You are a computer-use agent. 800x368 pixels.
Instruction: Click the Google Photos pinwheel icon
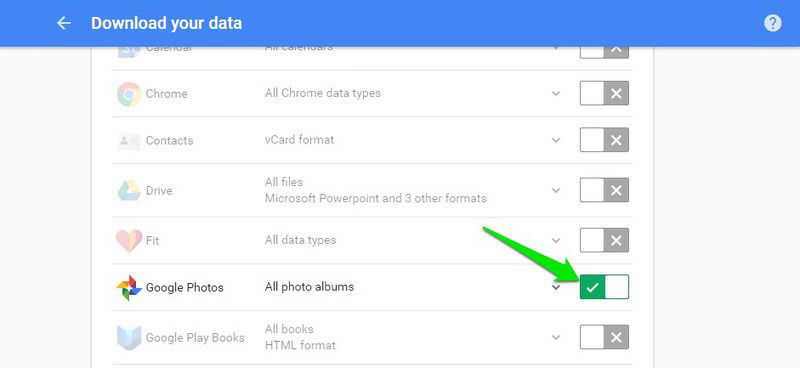(x=129, y=288)
